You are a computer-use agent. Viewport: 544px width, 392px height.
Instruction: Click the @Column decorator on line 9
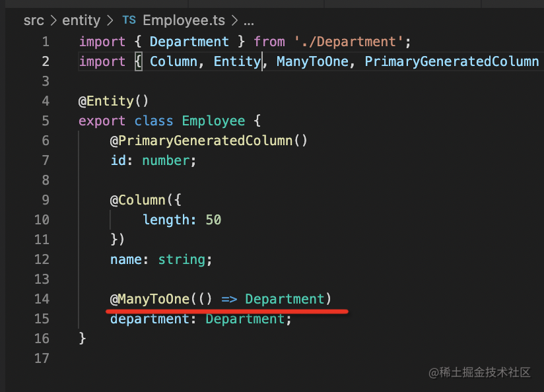coord(137,200)
